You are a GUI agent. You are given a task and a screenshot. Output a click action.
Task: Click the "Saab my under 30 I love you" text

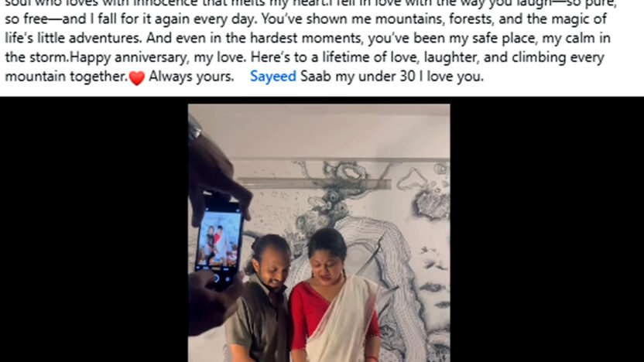392,77
